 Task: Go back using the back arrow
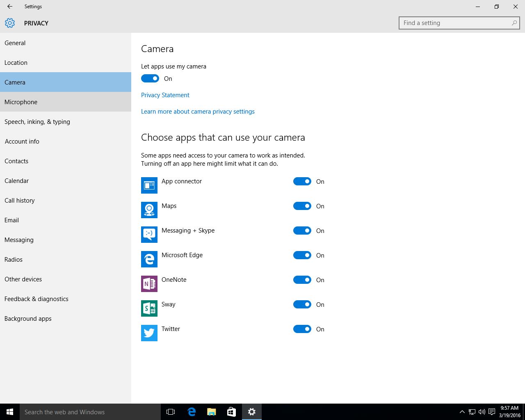click(9, 7)
